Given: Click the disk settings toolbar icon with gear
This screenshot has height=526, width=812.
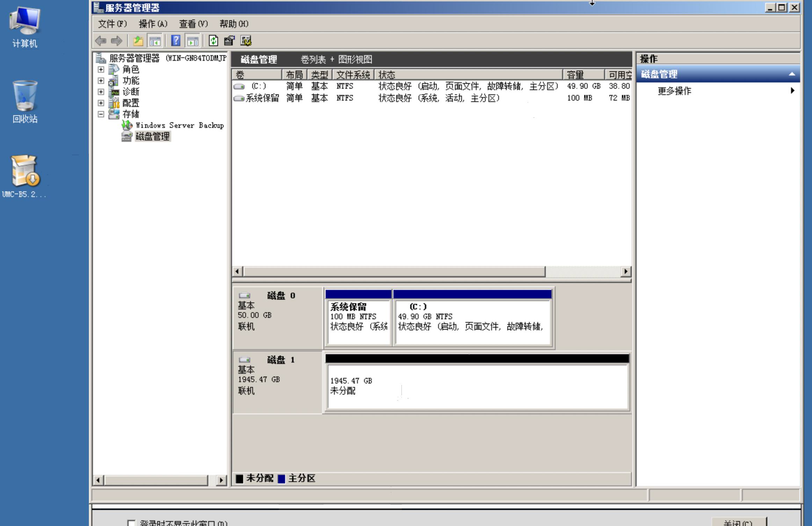Looking at the screenshot, I should [x=246, y=41].
